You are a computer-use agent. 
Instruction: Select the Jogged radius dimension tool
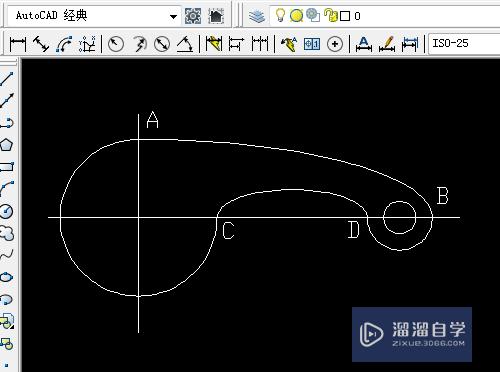[139, 44]
